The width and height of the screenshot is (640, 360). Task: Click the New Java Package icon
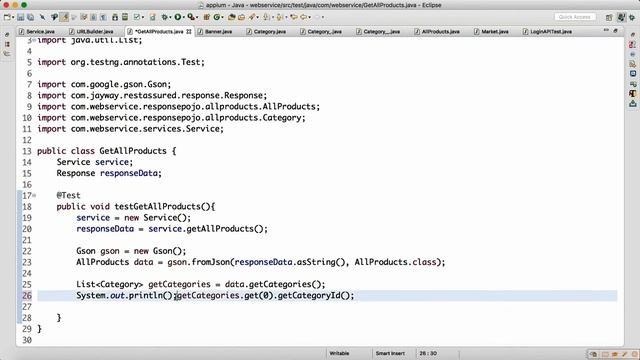pyautogui.click(x=207, y=17)
